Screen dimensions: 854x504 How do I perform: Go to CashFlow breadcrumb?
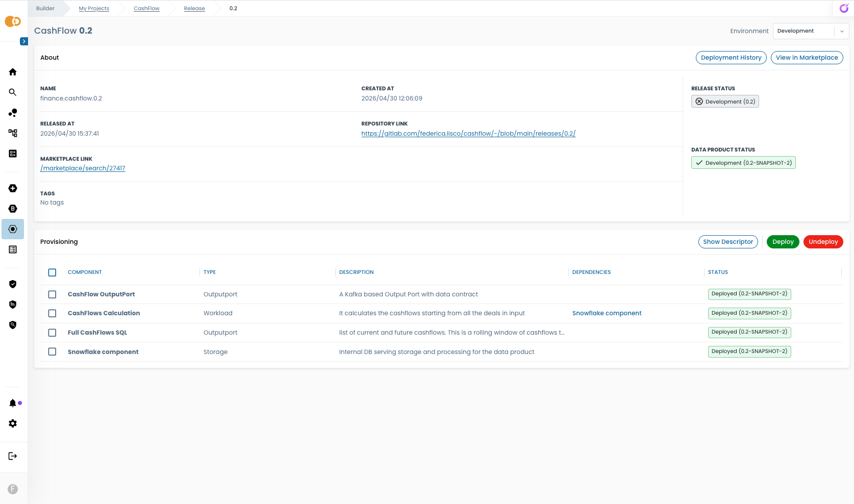pos(146,8)
